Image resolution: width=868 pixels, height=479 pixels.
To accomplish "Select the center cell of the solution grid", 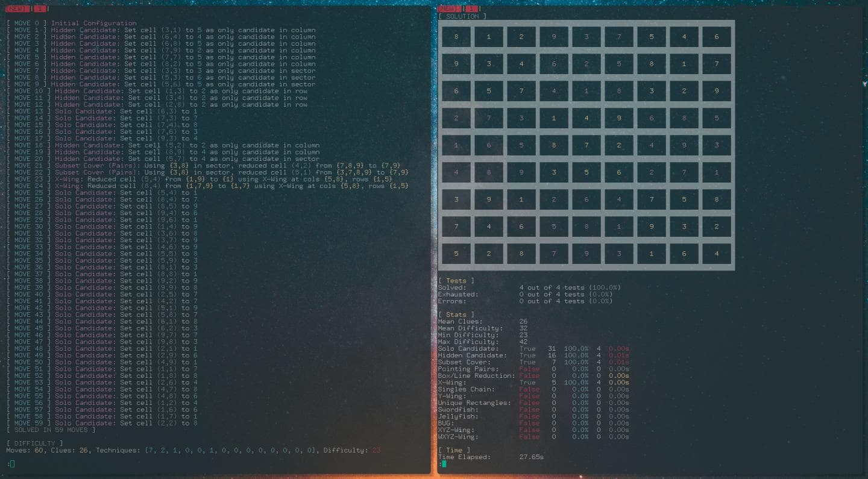I will click(587, 145).
